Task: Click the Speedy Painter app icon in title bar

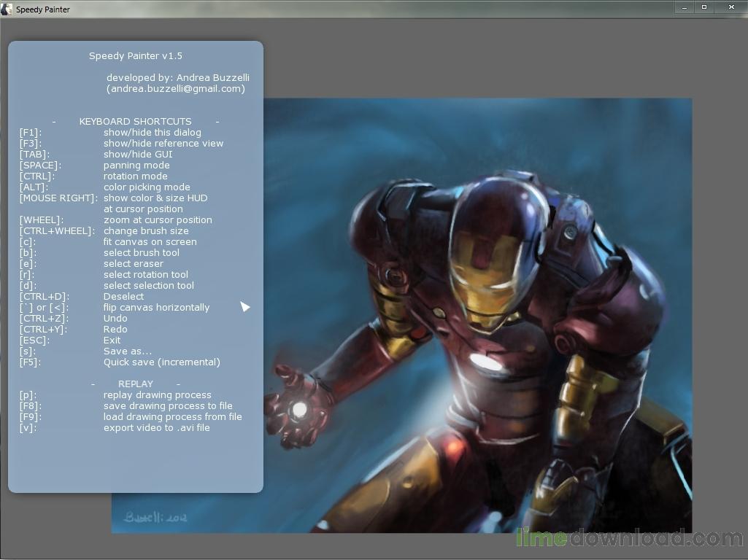Action: coord(7,9)
